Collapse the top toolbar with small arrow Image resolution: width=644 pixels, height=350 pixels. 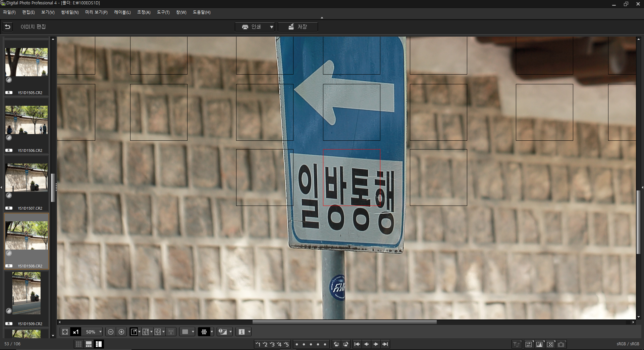(x=322, y=18)
